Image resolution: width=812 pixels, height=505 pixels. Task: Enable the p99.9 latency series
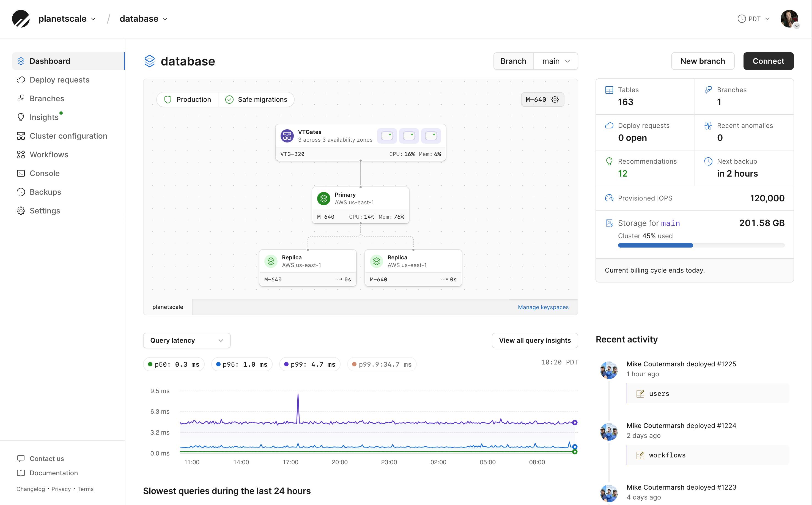(x=382, y=364)
